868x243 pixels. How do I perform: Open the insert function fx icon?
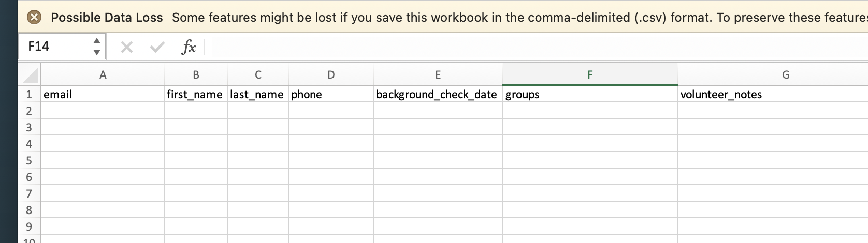coord(189,48)
